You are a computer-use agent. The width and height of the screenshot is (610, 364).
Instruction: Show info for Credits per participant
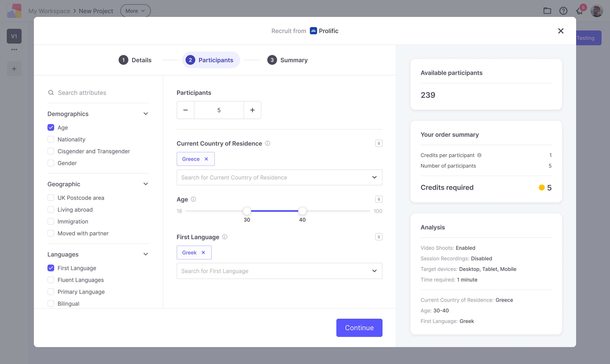click(x=479, y=155)
